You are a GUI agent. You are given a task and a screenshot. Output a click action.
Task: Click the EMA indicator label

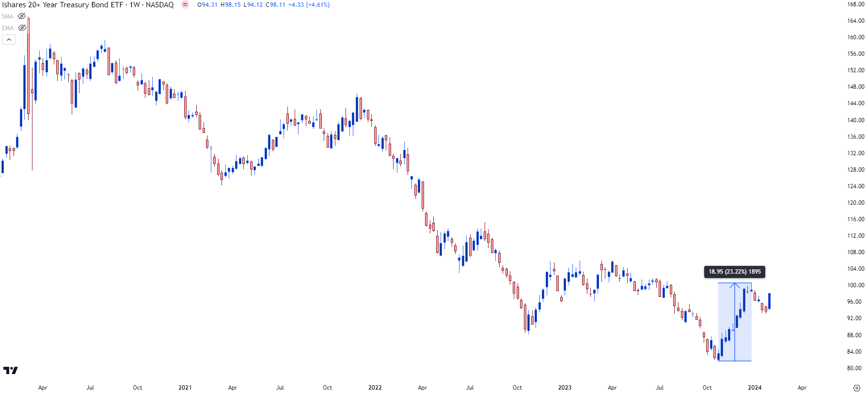point(8,28)
